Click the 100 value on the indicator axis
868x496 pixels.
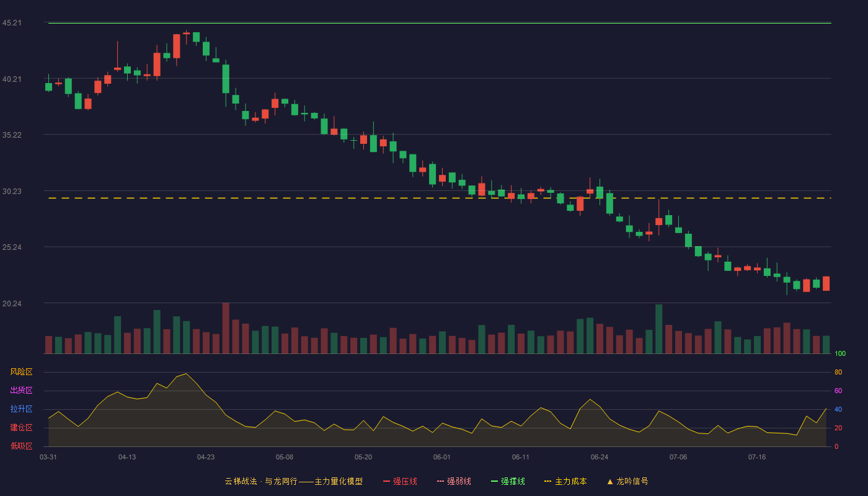pos(840,354)
